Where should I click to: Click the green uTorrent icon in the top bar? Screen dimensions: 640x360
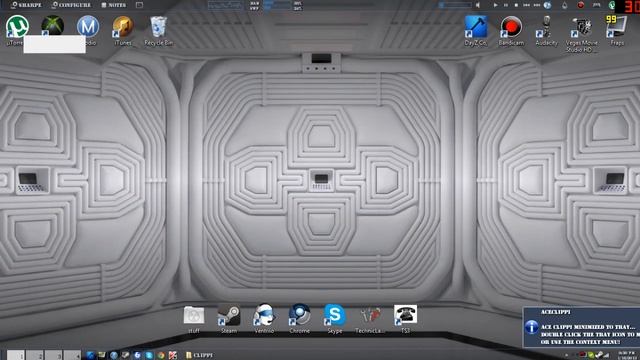pyautogui.click(x=612, y=5)
